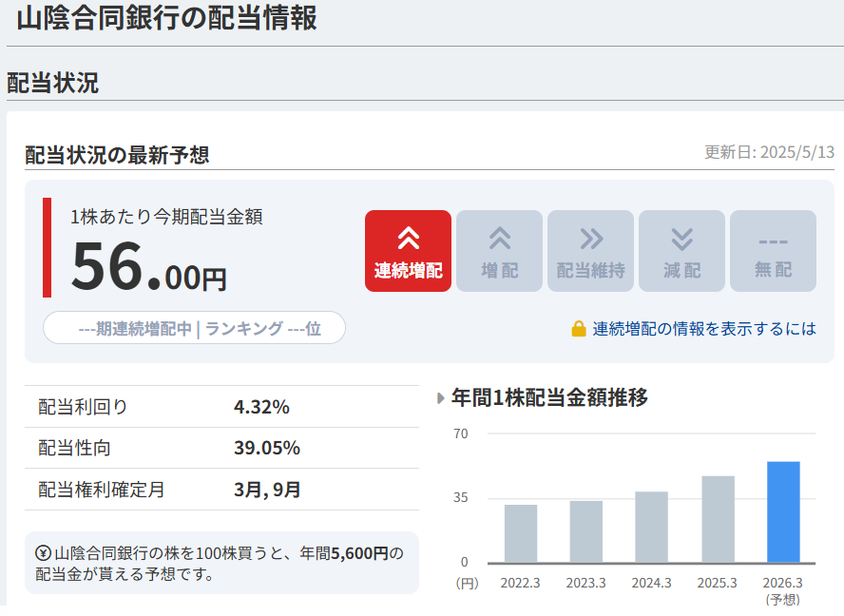The image size is (844, 616).
Task: Select the 2024.3 chart bar
Action: pyautogui.click(x=651, y=528)
